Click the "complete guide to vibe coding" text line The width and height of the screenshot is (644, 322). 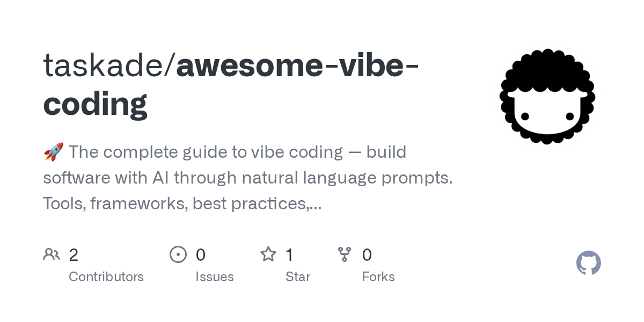coord(236,152)
